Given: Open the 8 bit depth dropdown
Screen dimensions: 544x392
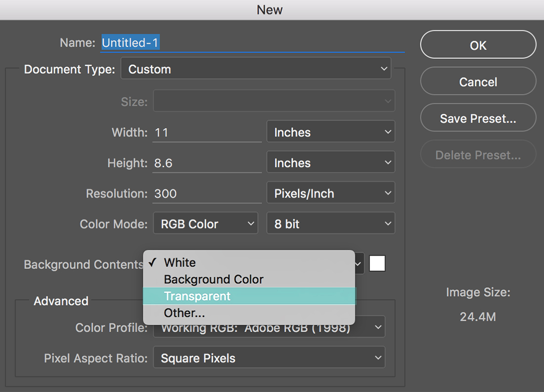Looking at the screenshot, I should 331,223.
